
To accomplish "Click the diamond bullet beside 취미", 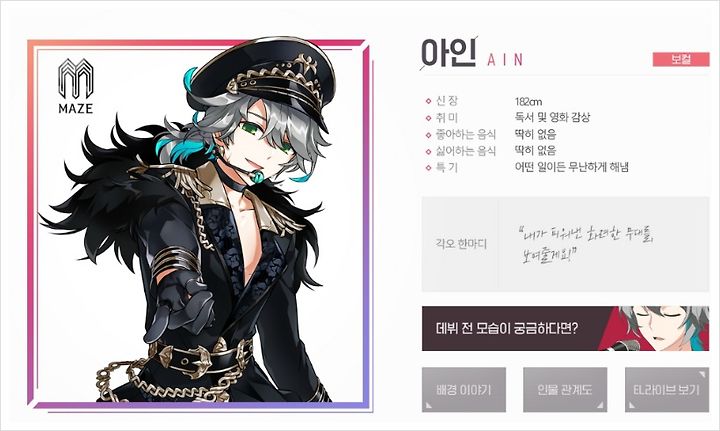I will (x=428, y=118).
